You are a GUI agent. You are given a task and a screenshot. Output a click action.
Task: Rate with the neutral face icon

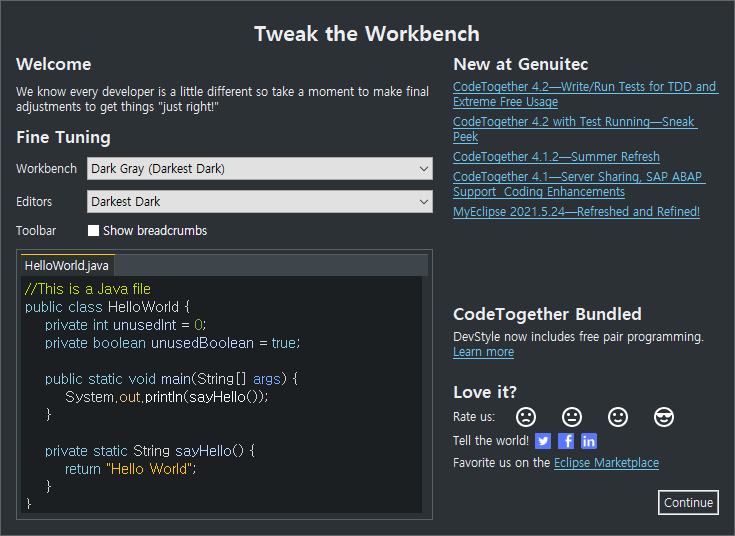[571, 417]
